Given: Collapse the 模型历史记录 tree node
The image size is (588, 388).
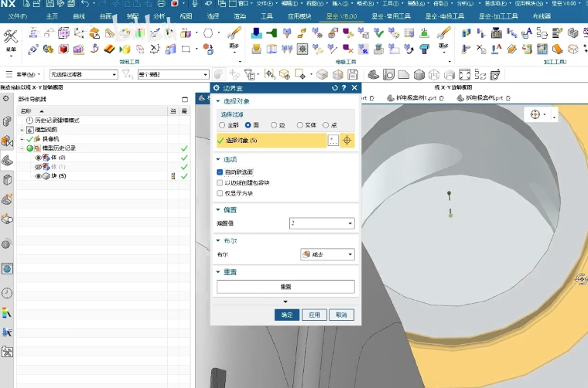Looking at the screenshot, I should tap(22, 148).
